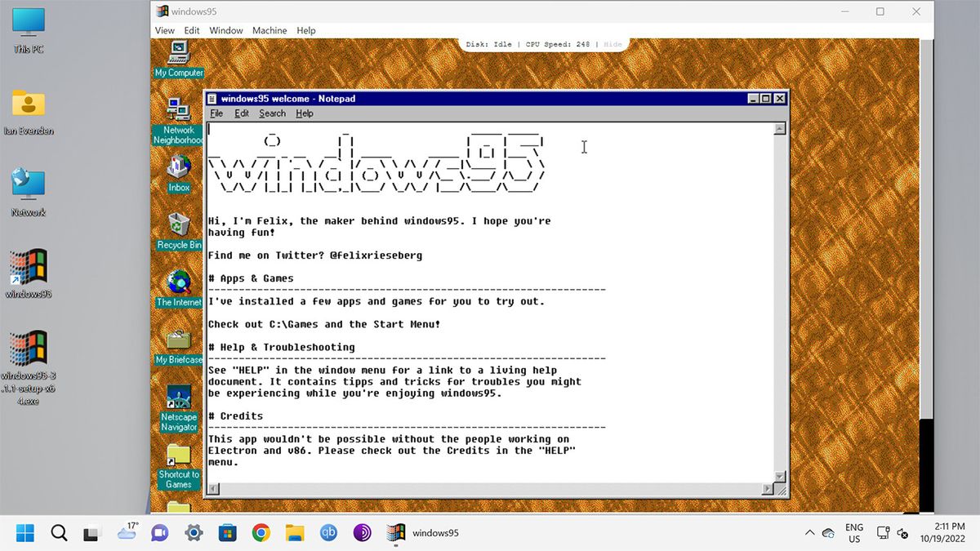Open File Explorer from taskbar

[295, 533]
